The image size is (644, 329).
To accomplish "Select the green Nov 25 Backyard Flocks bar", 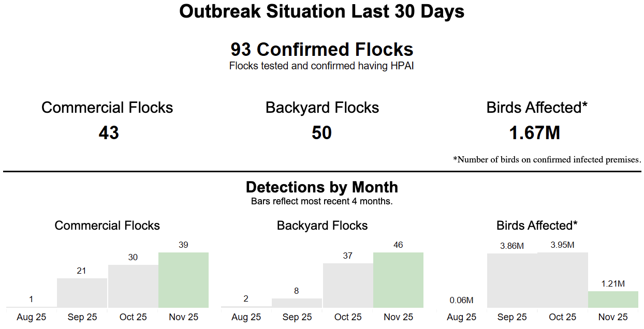I will coord(398,280).
